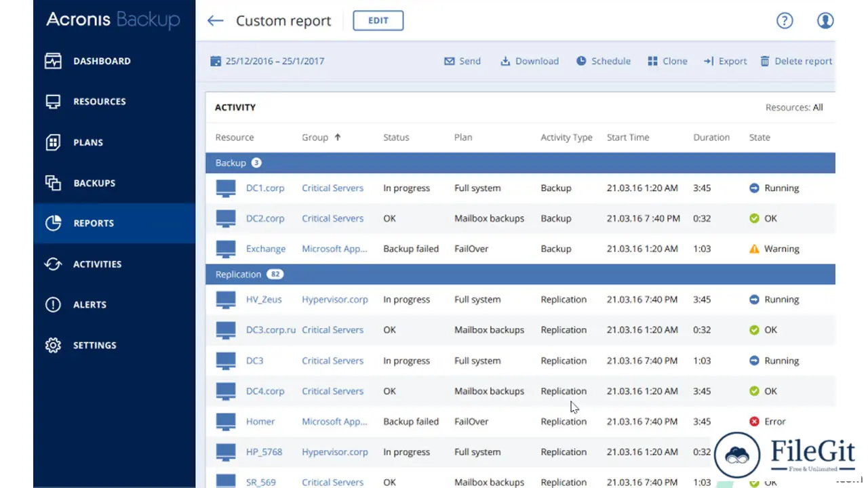The width and height of the screenshot is (868, 488).
Task: Click FailOver plan in Homer row
Action: [471, 422]
